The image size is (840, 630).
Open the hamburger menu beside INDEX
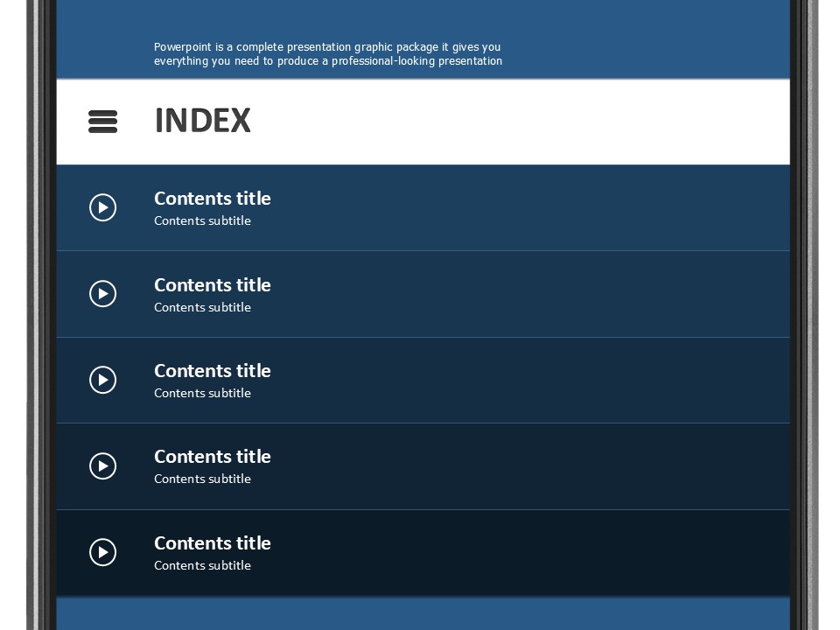tap(103, 122)
